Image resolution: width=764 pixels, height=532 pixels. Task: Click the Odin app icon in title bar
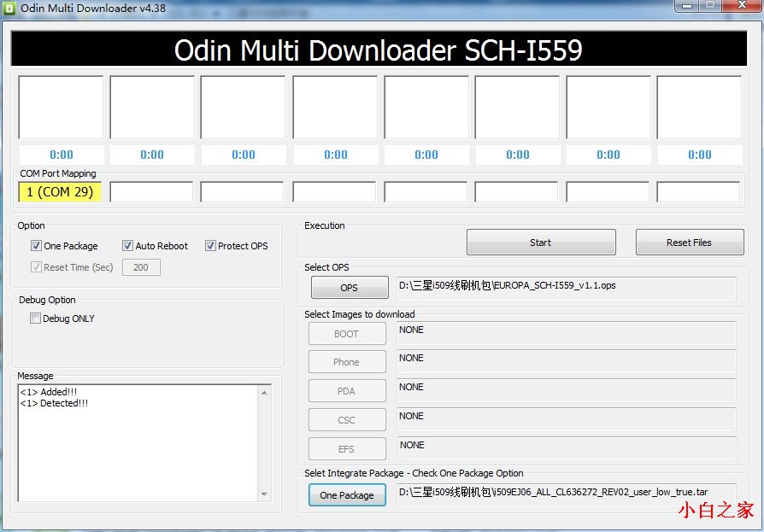(x=9, y=9)
